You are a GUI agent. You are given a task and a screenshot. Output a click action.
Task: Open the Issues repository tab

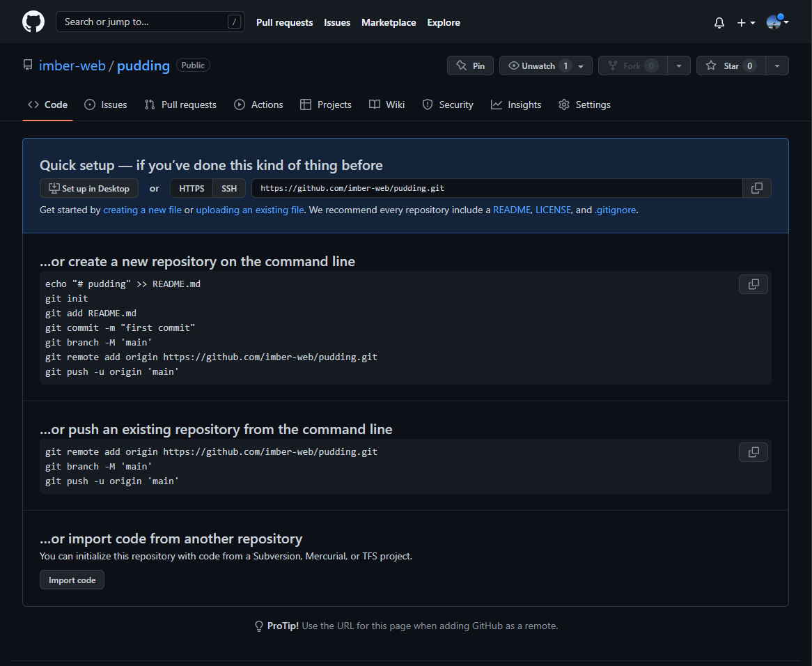pyautogui.click(x=106, y=104)
